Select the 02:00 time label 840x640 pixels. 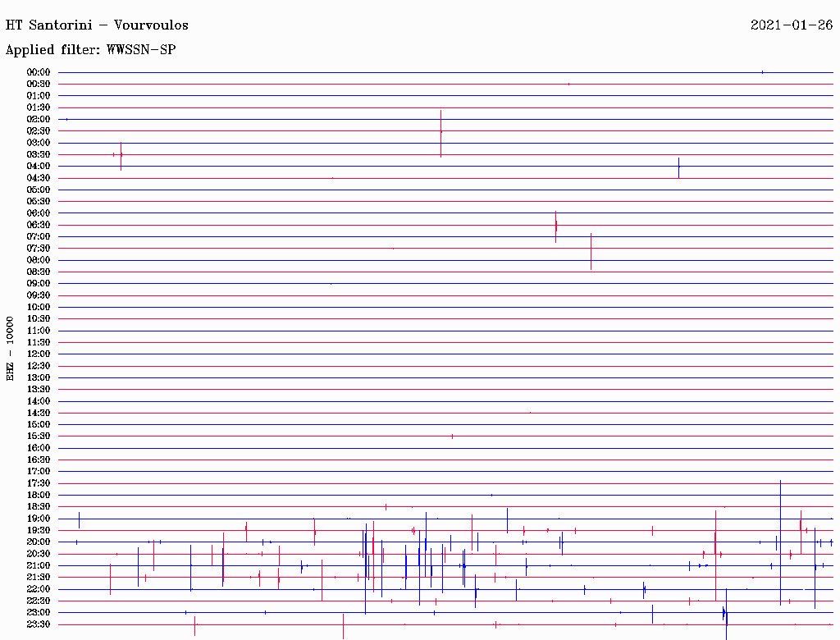pos(39,119)
